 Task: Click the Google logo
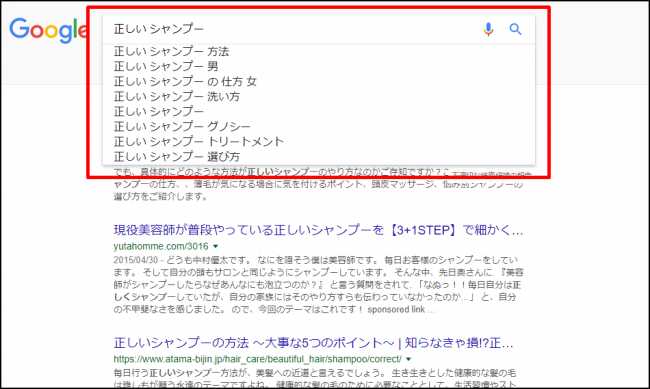[49, 30]
